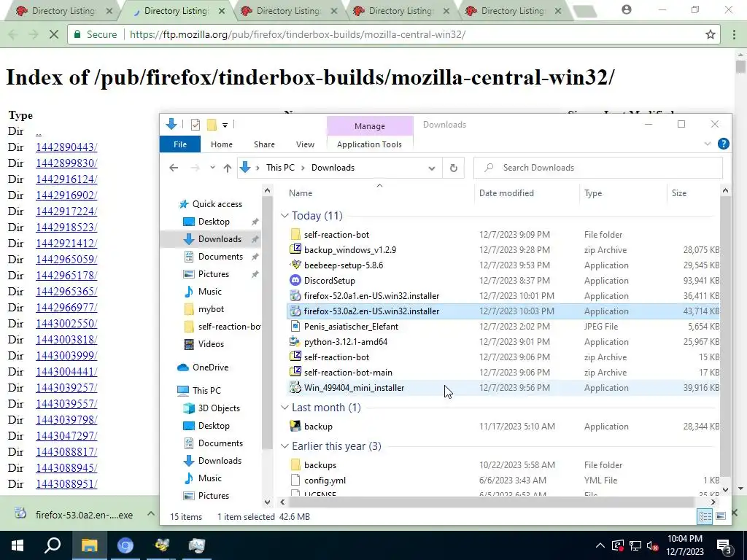Select backup_windows_v1.2.9 zip archive icon
This screenshot has width=747, height=560.
(x=295, y=249)
